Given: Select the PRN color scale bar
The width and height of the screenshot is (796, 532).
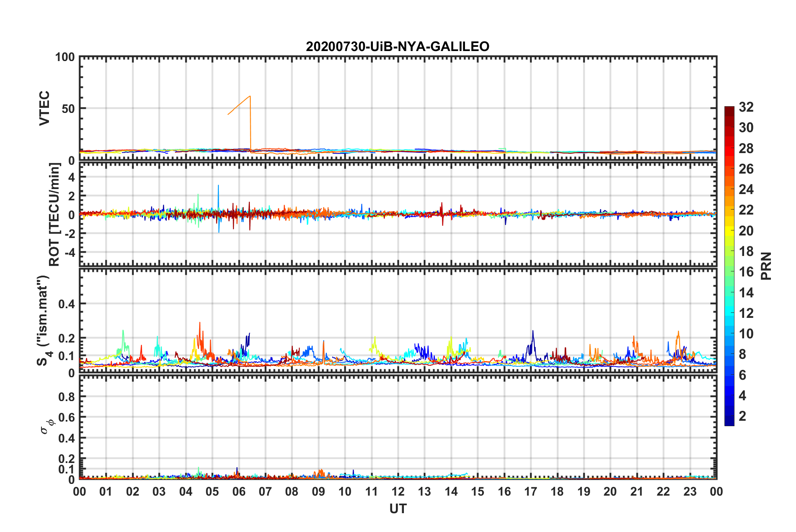Looking at the screenshot, I should [x=729, y=266].
